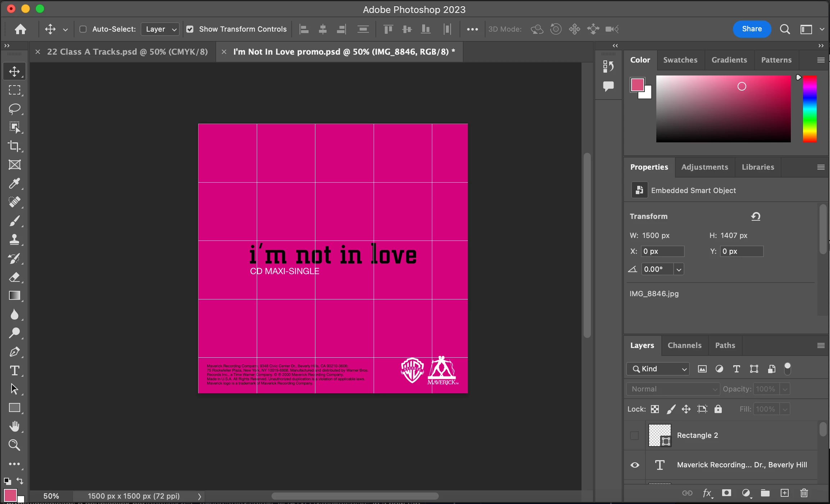Image resolution: width=830 pixels, height=504 pixels.
Task: Hide the Maverick Recording text layer
Action: tap(635, 465)
